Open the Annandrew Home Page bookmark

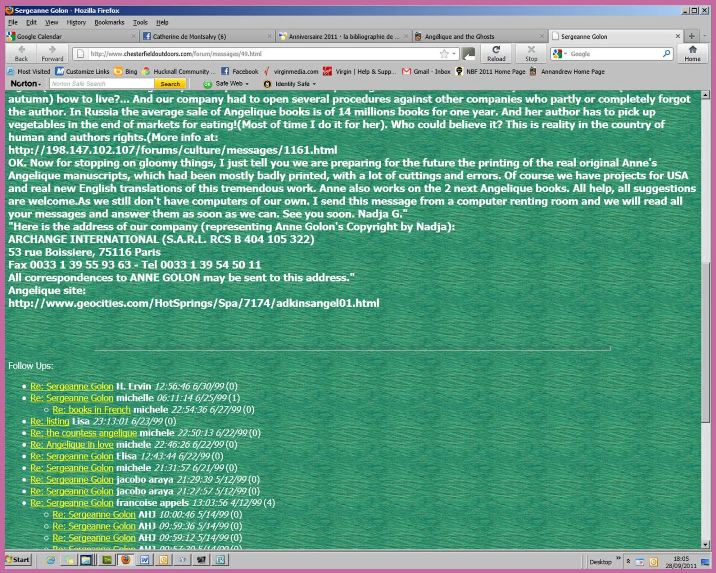click(x=567, y=72)
